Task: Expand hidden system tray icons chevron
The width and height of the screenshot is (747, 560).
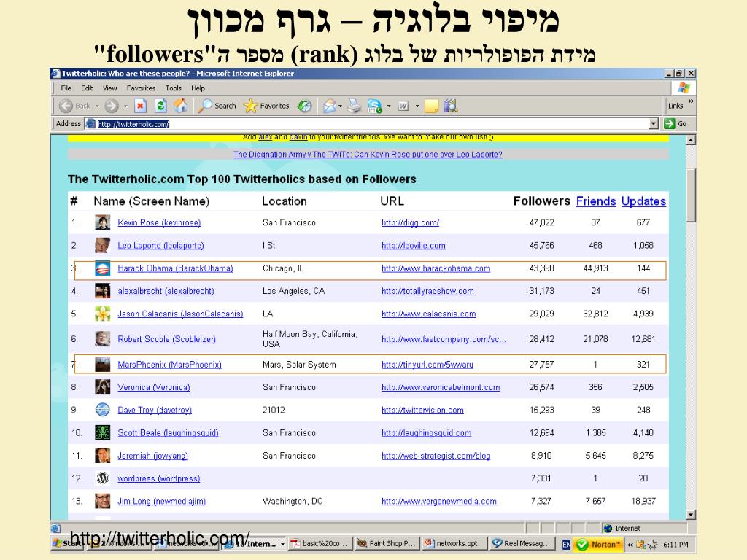Action: [630, 544]
